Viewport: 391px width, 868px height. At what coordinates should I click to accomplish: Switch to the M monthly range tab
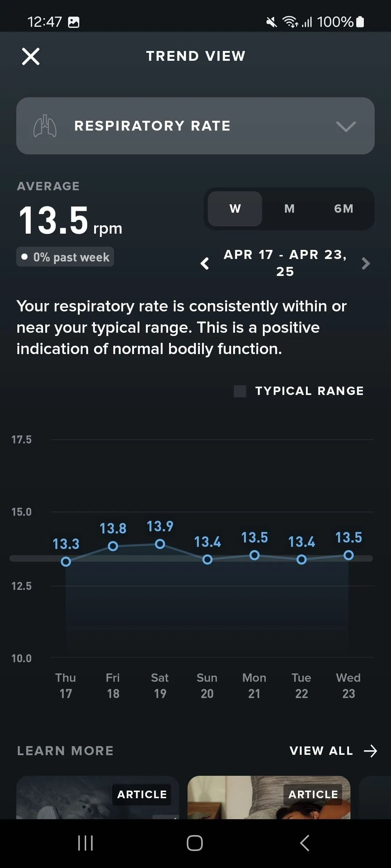[x=289, y=209]
